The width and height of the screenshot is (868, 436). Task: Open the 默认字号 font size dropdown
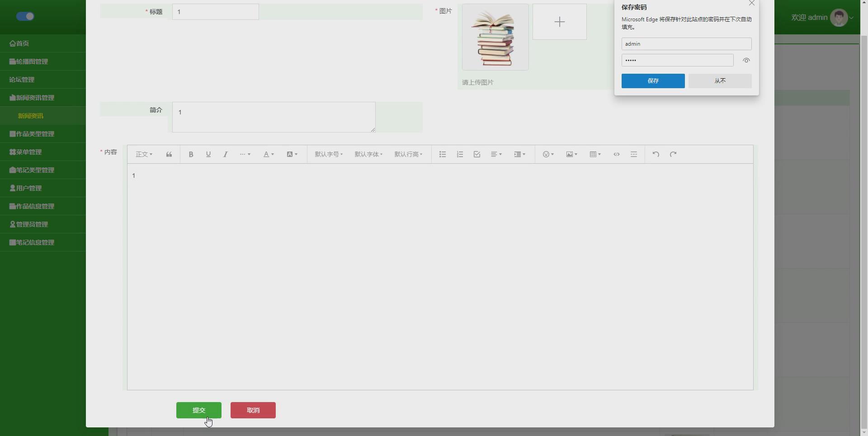click(328, 154)
